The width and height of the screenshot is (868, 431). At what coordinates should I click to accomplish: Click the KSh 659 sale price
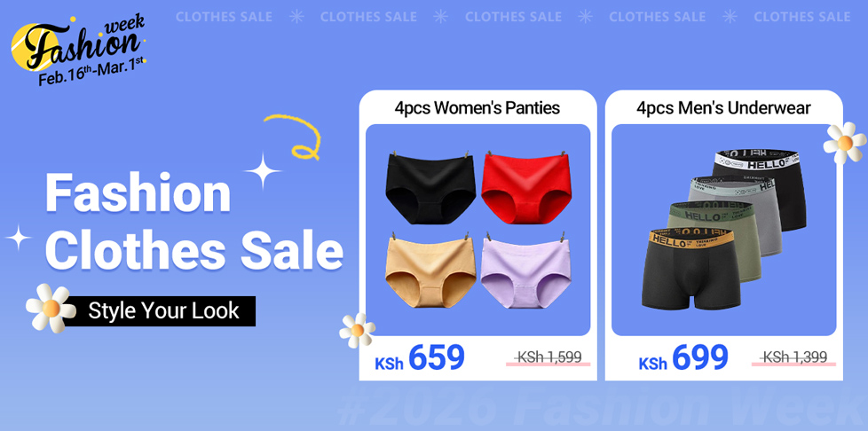420,358
